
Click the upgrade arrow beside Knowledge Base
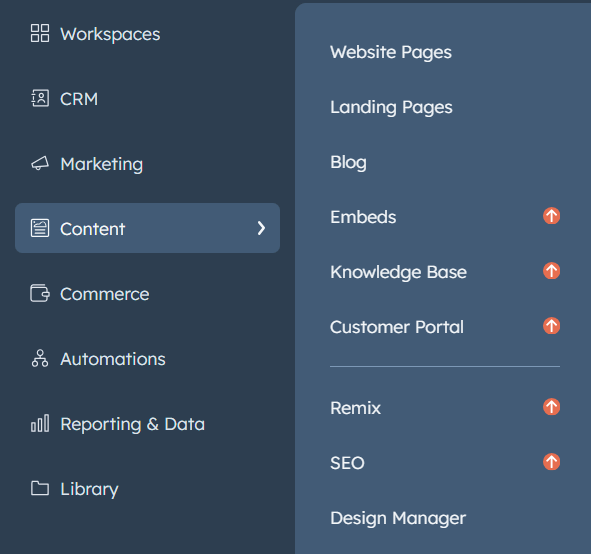[x=551, y=271]
